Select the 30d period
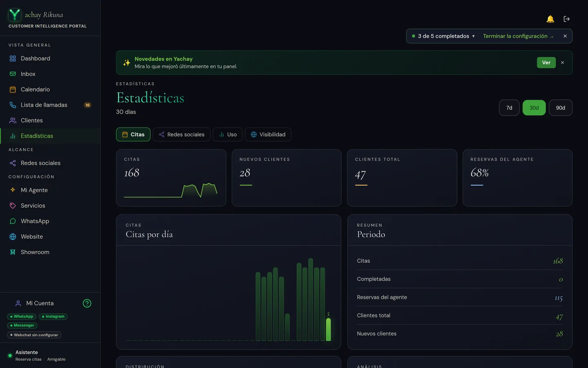Screen dimensions: 588x368 coord(534,108)
